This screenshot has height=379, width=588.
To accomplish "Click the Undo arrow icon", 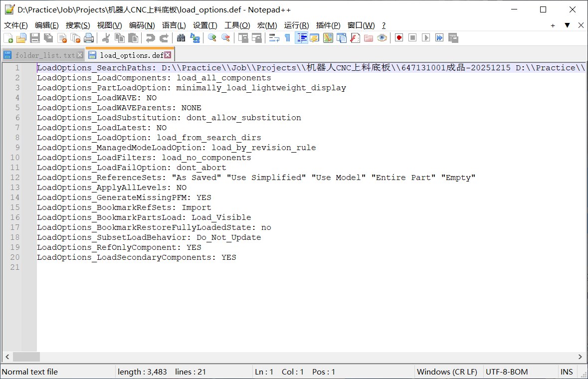I will point(150,38).
